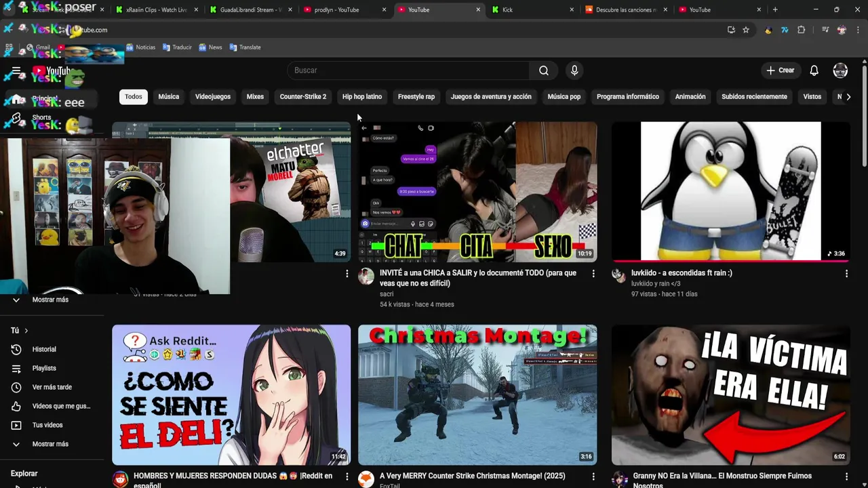Expand Mostrar más under subscriptions
The width and height of the screenshot is (868, 488).
click(x=50, y=300)
